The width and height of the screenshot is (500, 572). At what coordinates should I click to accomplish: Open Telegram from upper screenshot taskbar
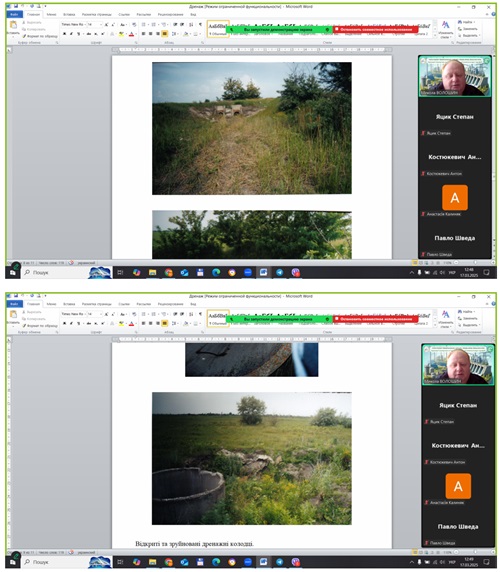(x=280, y=272)
